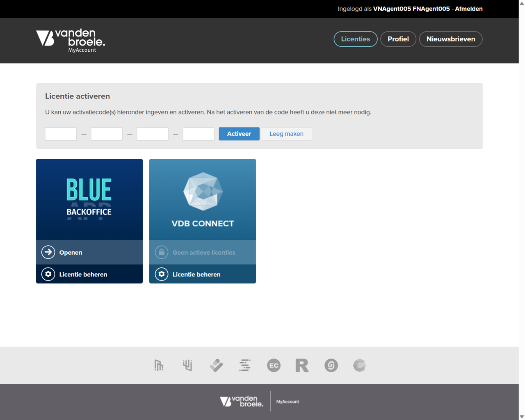
Task: Click the footer product icon left of the hand-shaped icon
Action: point(159,365)
